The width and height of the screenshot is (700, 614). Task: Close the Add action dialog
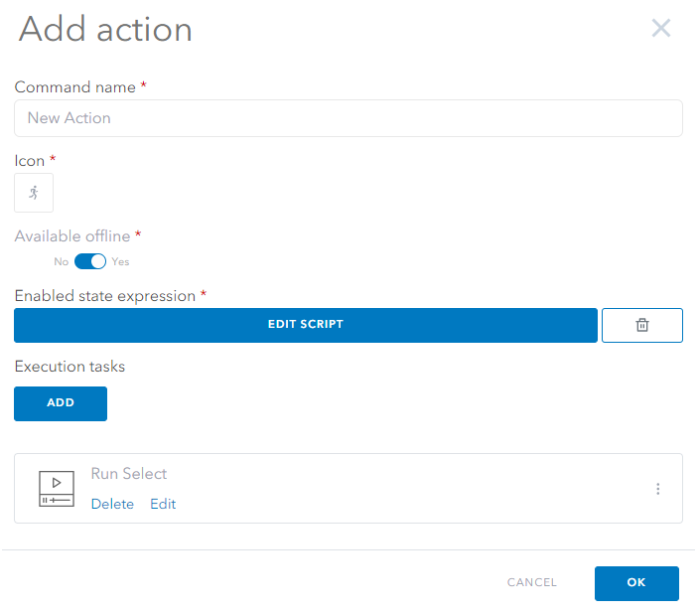pos(660,28)
